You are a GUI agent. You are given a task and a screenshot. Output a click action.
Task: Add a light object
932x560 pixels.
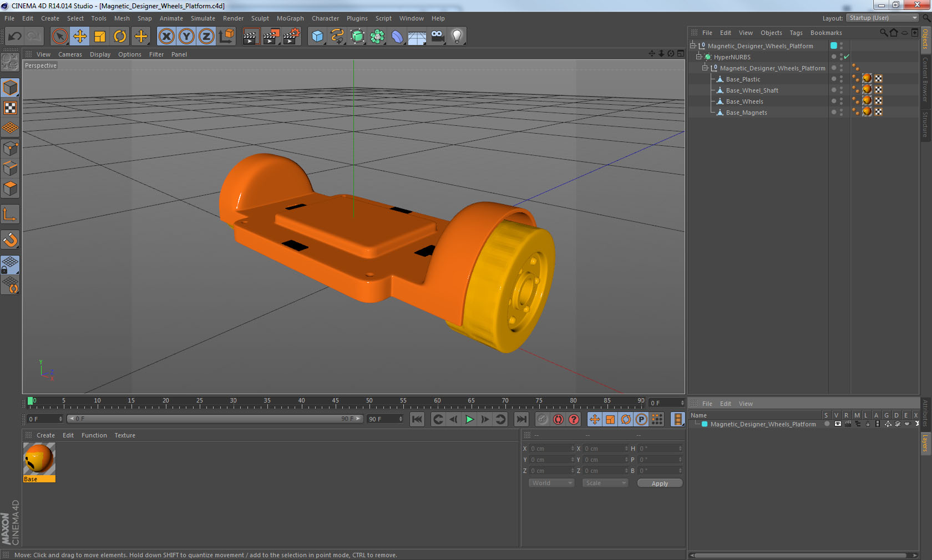(457, 37)
